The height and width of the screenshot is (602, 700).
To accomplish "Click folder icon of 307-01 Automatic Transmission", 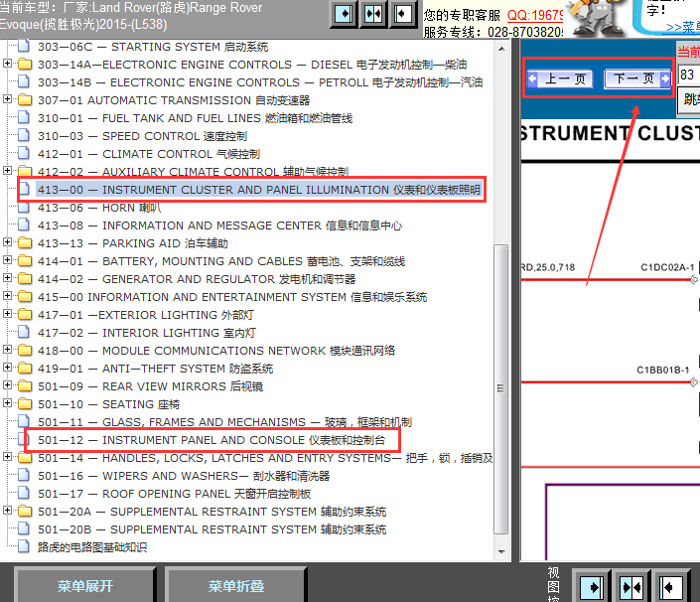I will 25,100.
